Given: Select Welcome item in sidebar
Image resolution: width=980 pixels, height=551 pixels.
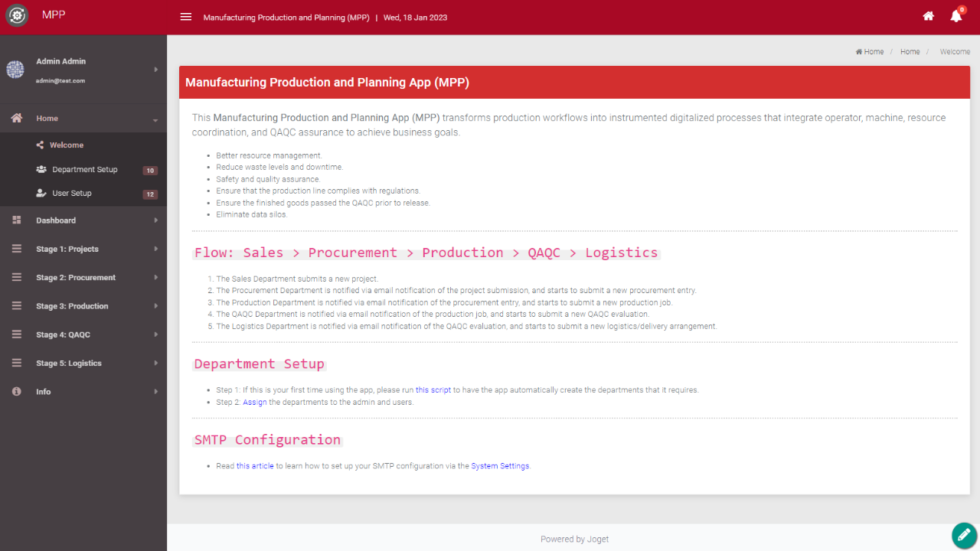Looking at the screenshot, I should tap(67, 145).
